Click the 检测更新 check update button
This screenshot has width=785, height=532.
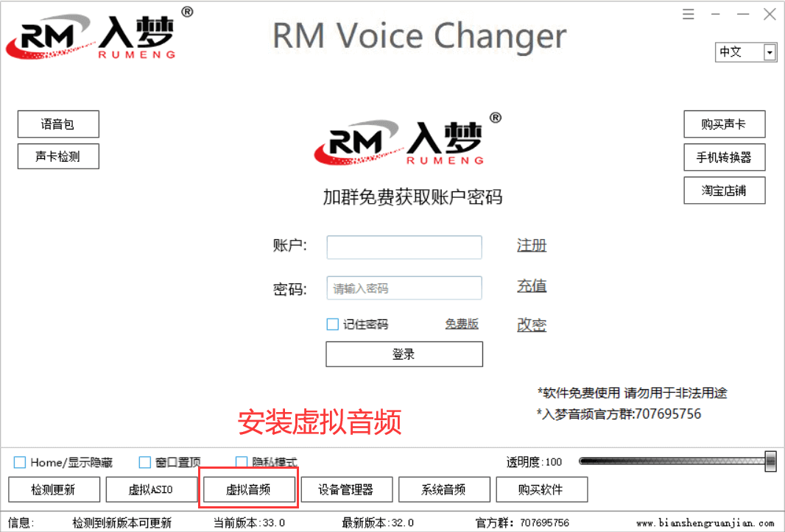click(54, 489)
